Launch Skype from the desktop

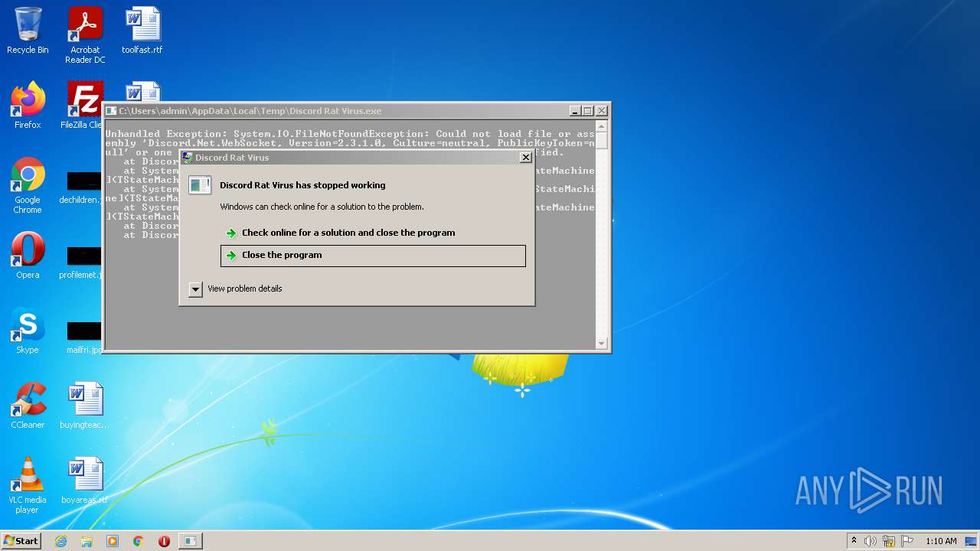coord(28,331)
